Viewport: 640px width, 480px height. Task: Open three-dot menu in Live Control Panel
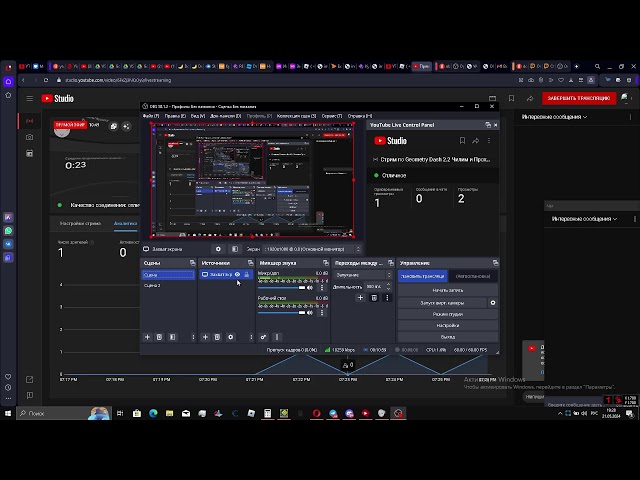489,141
